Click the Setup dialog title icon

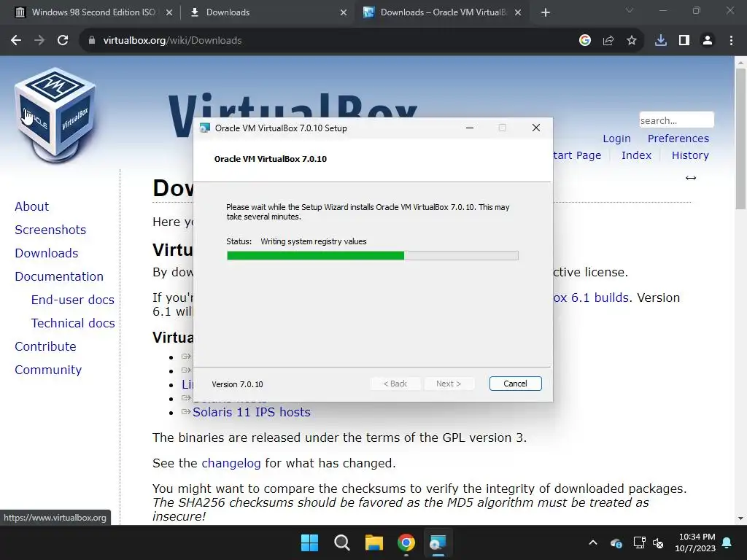(x=205, y=128)
